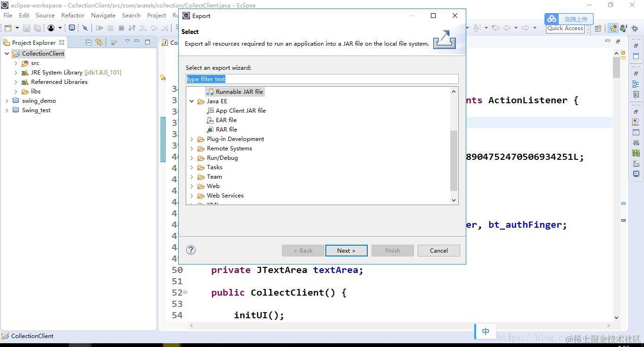644x347 pixels.
Task: Click Collapse All in Project Explorer
Action: (88, 42)
